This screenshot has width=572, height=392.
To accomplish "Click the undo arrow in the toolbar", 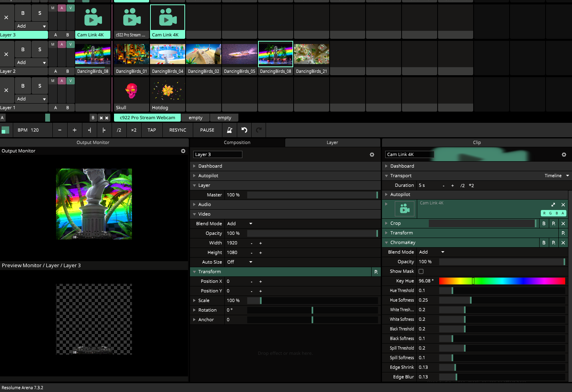I will [x=244, y=130].
